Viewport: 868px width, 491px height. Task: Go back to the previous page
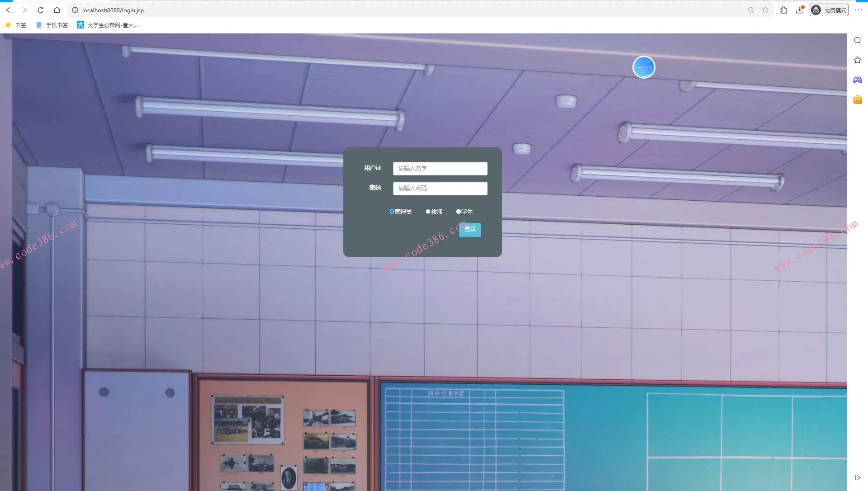(8, 10)
